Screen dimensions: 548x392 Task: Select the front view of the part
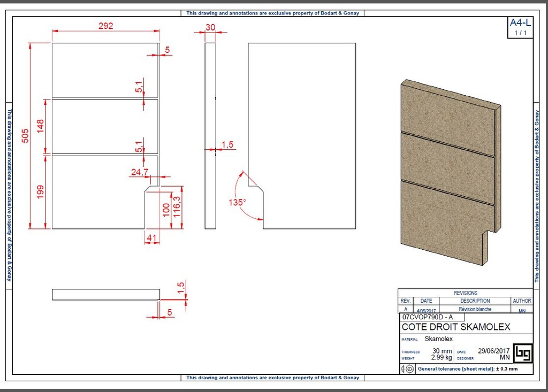pyautogui.click(x=102, y=134)
